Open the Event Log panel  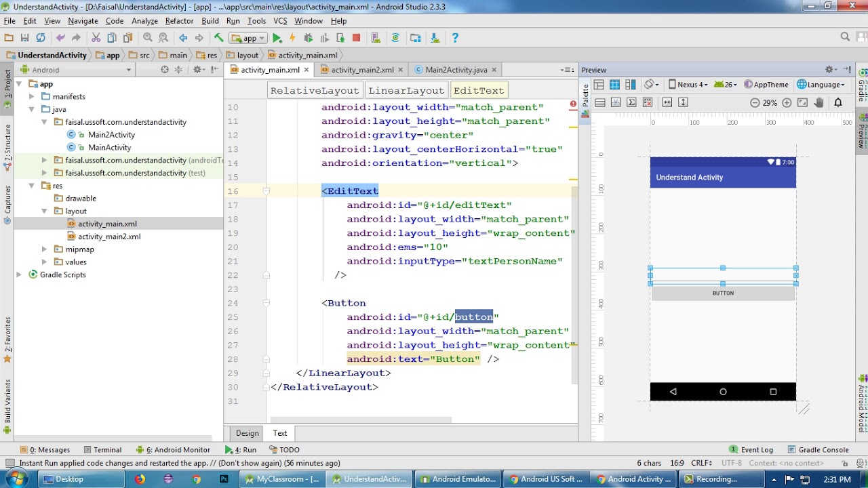pyautogui.click(x=751, y=449)
